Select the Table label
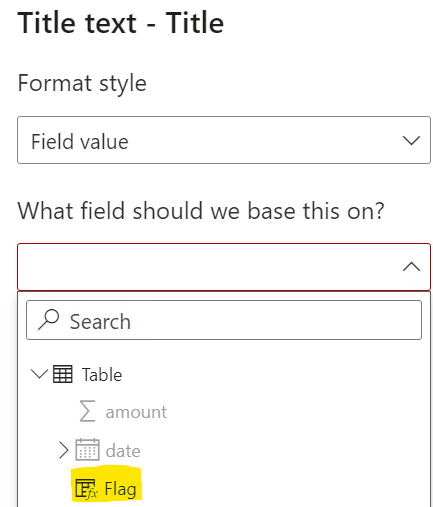 (x=102, y=375)
